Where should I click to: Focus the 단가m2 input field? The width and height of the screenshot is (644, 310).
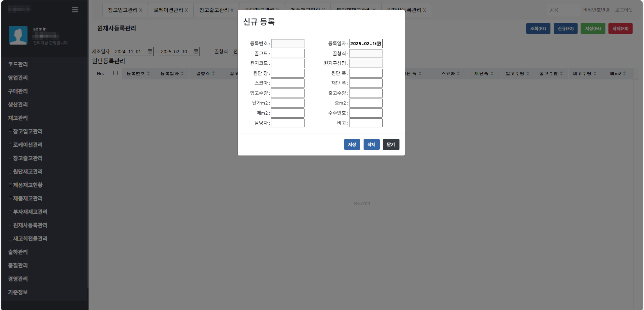[288, 103]
